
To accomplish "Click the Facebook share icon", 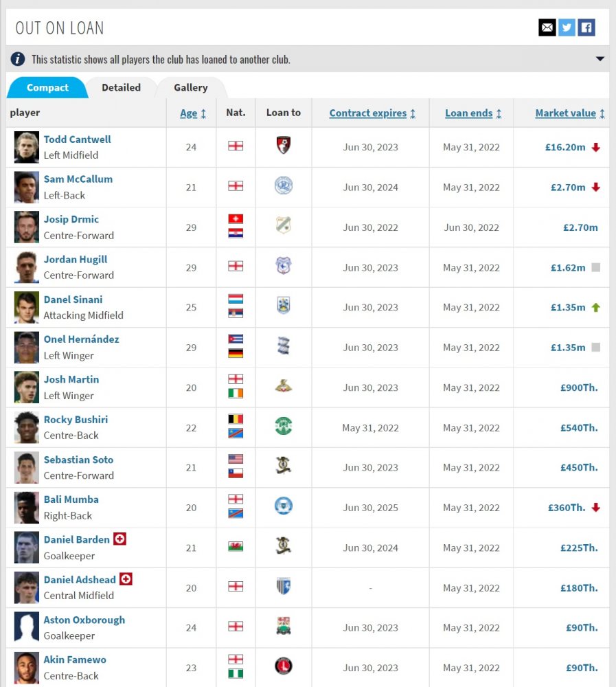I will tap(586, 27).
